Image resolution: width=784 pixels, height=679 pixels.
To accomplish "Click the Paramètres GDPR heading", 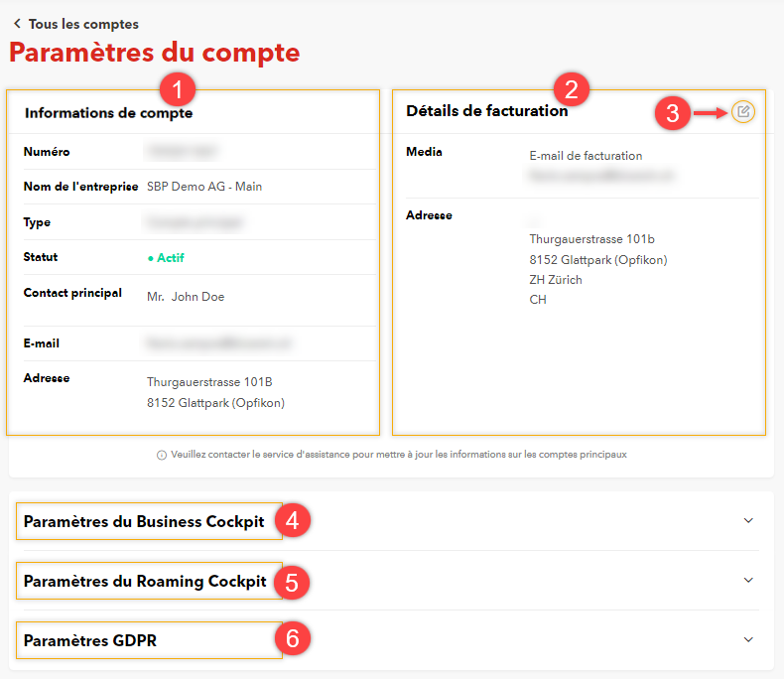I will pyautogui.click(x=90, y=641).
